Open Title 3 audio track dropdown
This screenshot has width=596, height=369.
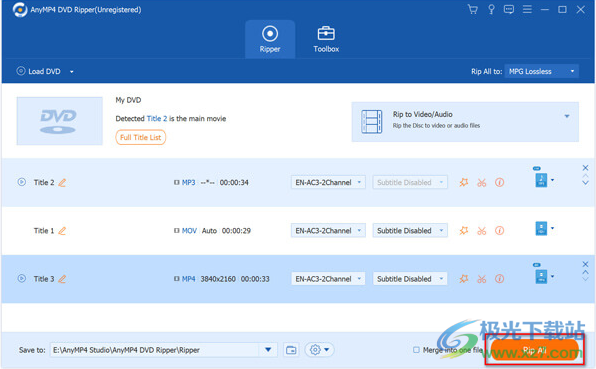coord(328,279)
